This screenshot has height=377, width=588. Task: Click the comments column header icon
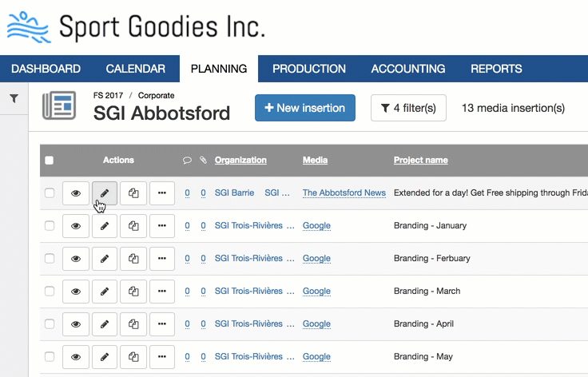(187, 161)
